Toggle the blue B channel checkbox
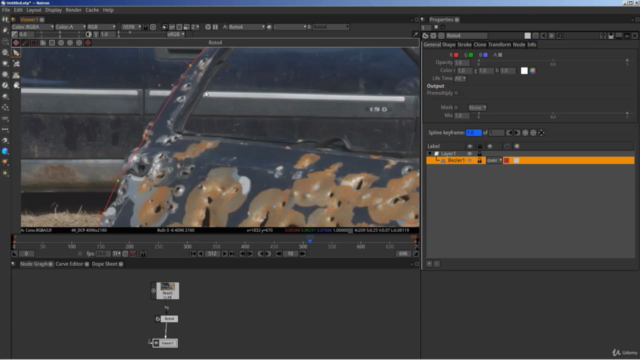Image resolution: width=640 pixels, height=360 pixels. (485, 55)
